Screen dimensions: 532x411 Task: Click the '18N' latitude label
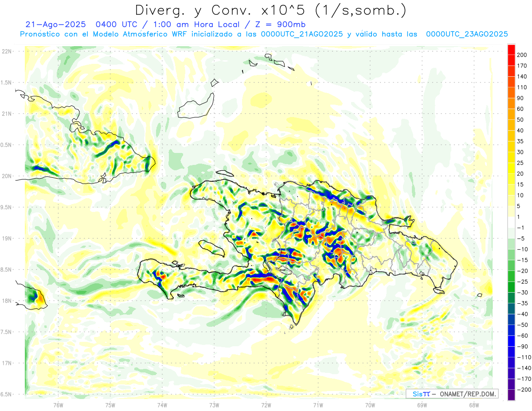[7, 301]
